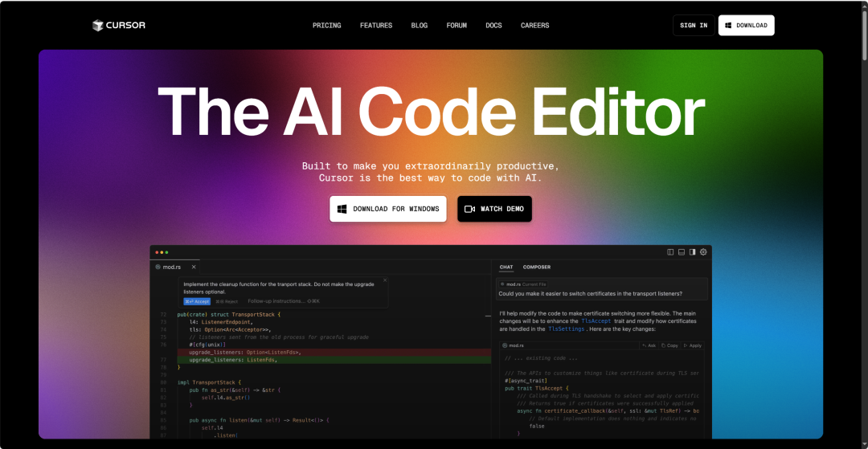Image resolution: width=868 pixels, height=449 pixels.
Task: Click the TlsSettings code link in chat
Action: 567,329
